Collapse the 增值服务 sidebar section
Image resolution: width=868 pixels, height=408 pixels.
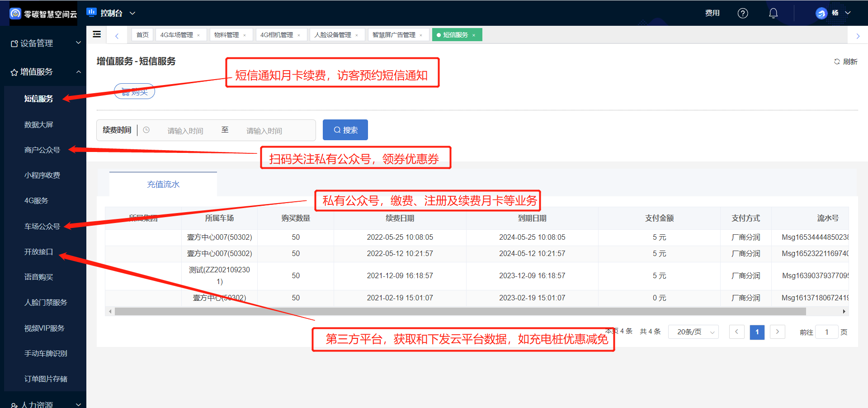pyautogui.click(x=43, y=71)
